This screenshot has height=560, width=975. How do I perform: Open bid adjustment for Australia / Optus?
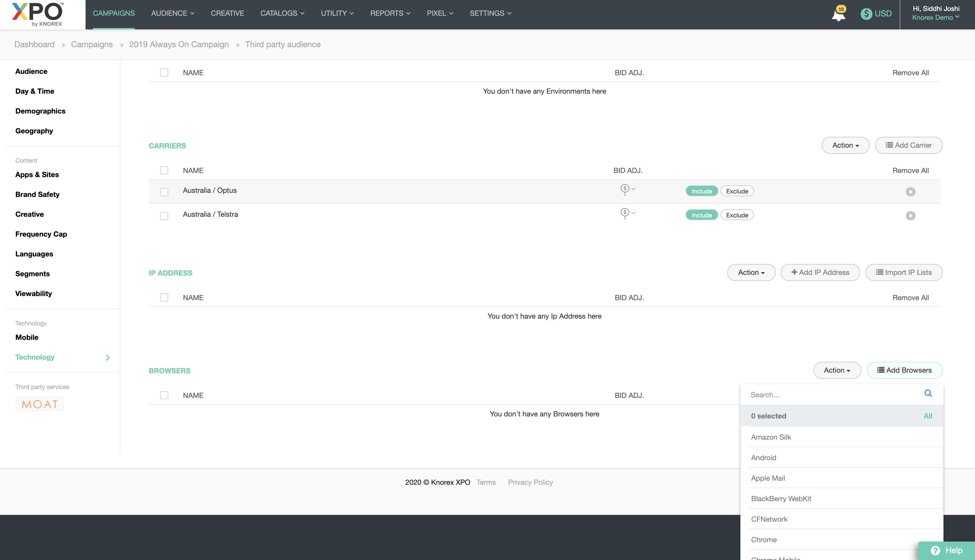click(627, 189)
